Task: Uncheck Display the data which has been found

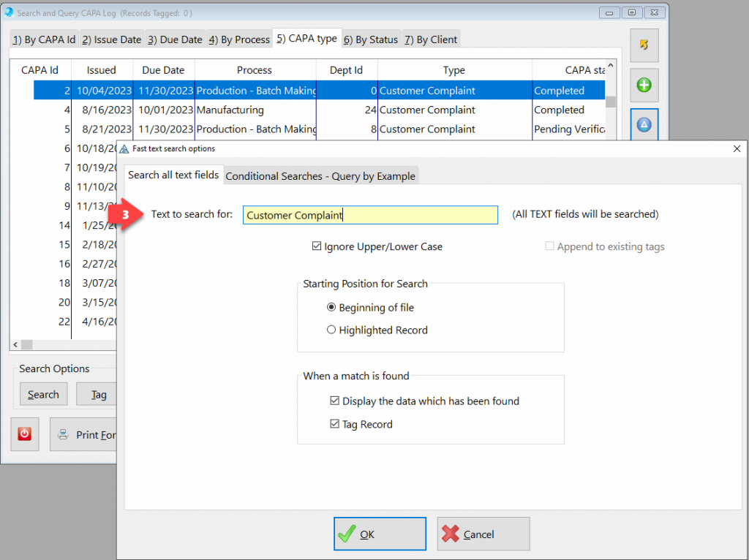Action: [335, 401]
